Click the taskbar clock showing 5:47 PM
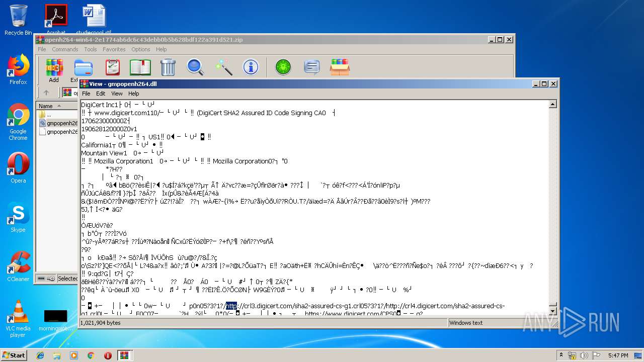 [618, 355]
